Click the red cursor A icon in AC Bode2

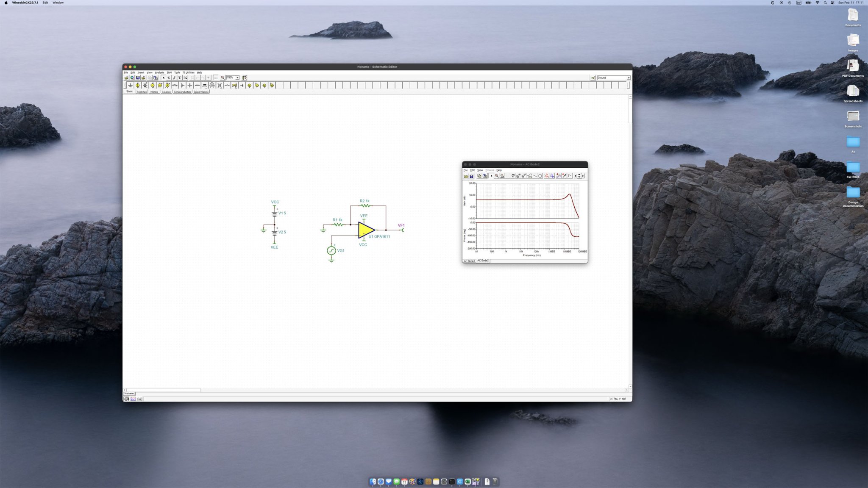click(x=546, y=176)
